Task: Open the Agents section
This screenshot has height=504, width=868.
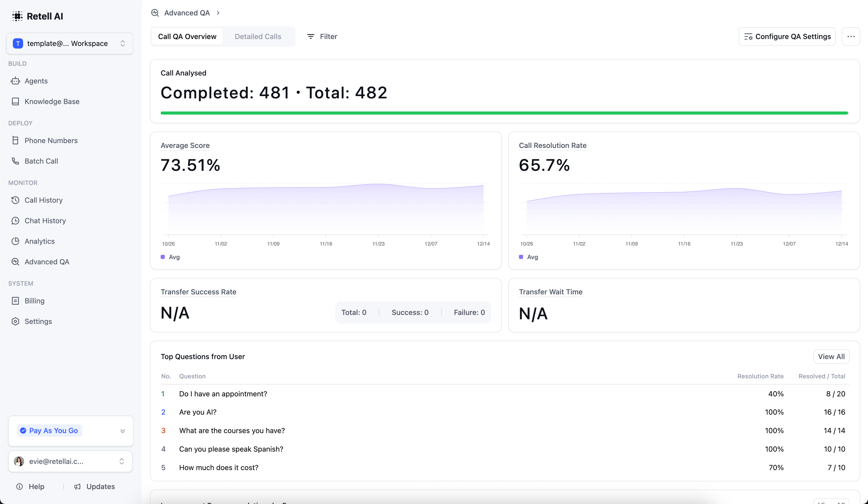Action: point(36,81)
